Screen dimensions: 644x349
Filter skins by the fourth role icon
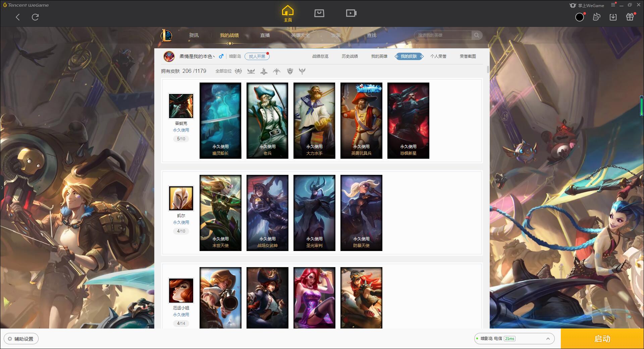click(277, 71)
